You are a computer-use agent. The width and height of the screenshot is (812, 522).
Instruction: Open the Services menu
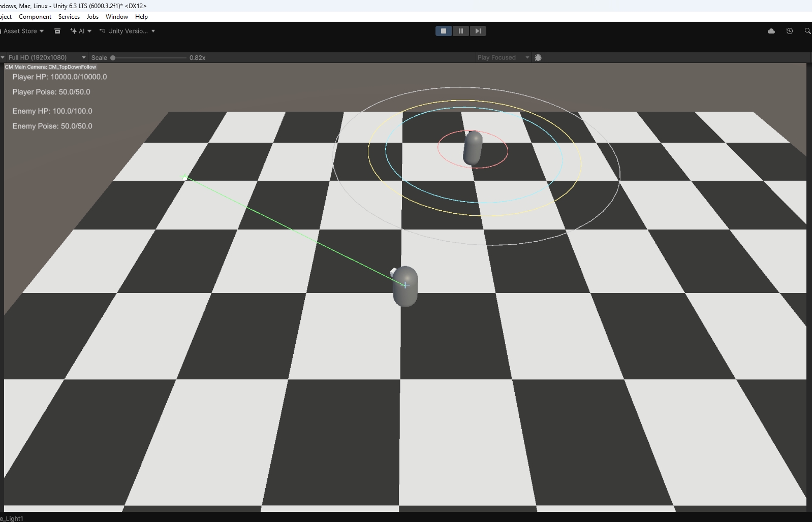(69, 16)
